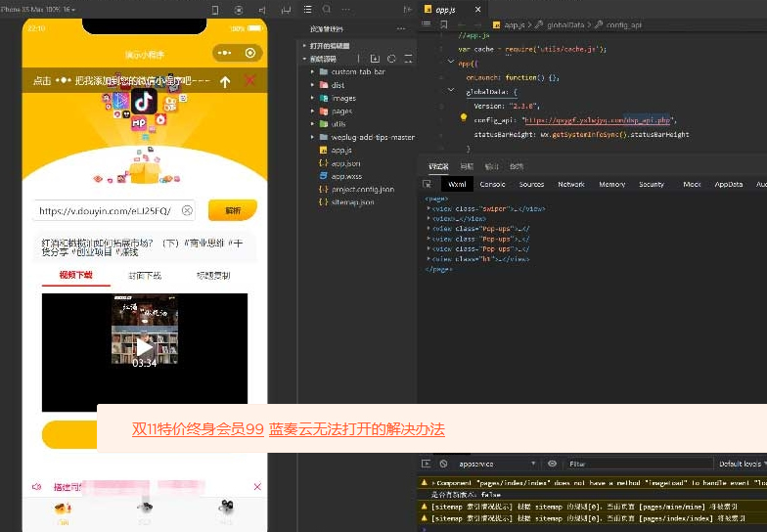
Task: Click the outline list icon above breadcrumb
Action: tap(427, 23)
